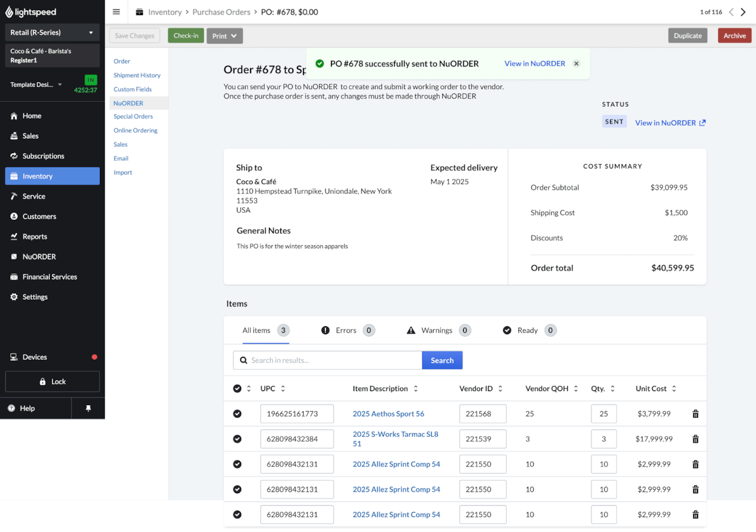Open Special Orders in the side menu
The width and height of the screenshot is (756, 532).
click(133, 116)
